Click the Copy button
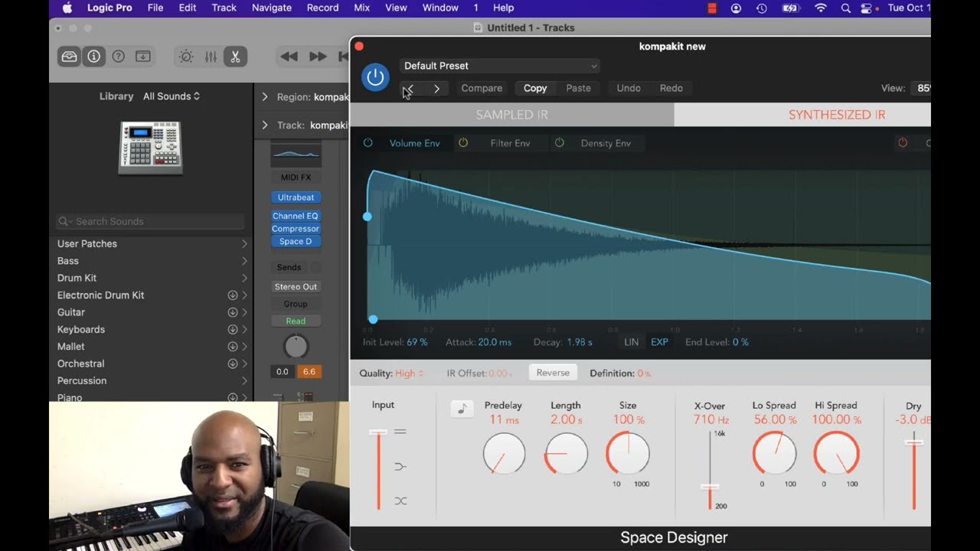The width and height of the screenshot is (980, 551). click(535, 88)
